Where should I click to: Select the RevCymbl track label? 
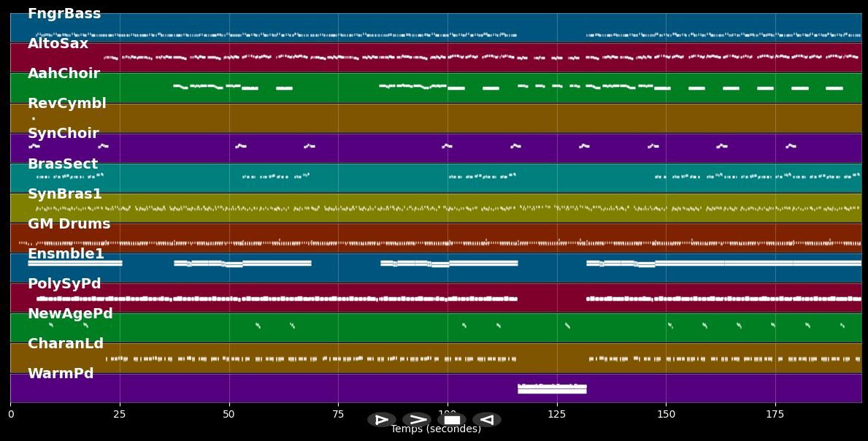66,104
